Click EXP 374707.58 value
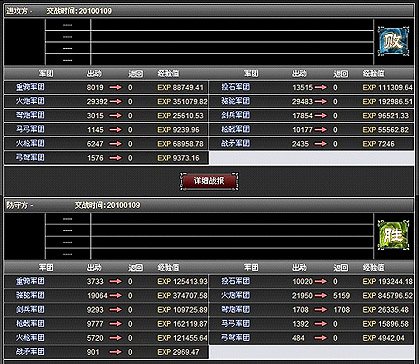Viewport: 420px width, 364px height. point(182,296)
